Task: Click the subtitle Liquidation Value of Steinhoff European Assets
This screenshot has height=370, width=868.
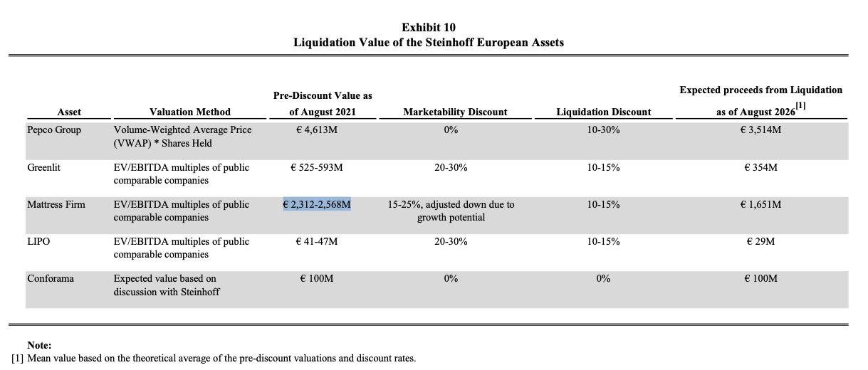Action: (x=428, y=43)
